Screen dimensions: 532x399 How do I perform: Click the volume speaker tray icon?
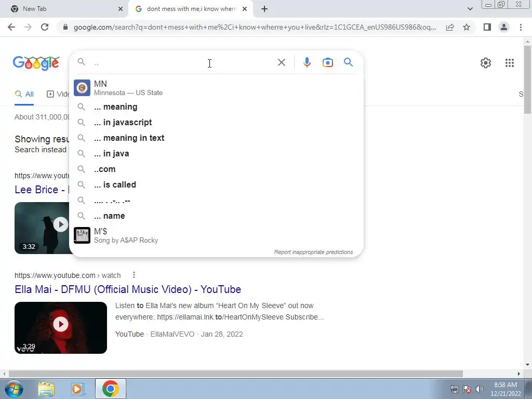click(x=480, y=389)
